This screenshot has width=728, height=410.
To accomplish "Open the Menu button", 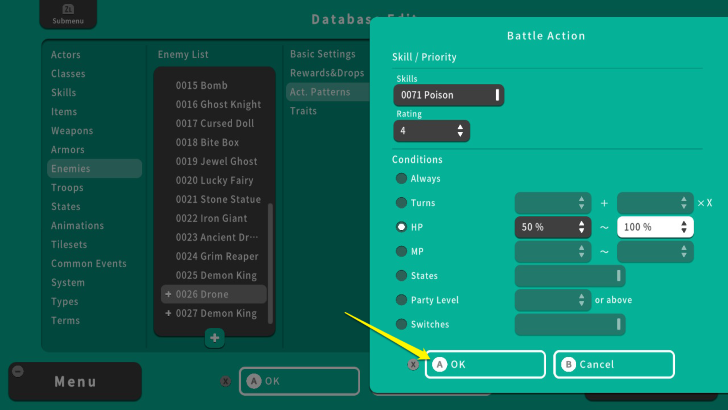I will 75,382.
